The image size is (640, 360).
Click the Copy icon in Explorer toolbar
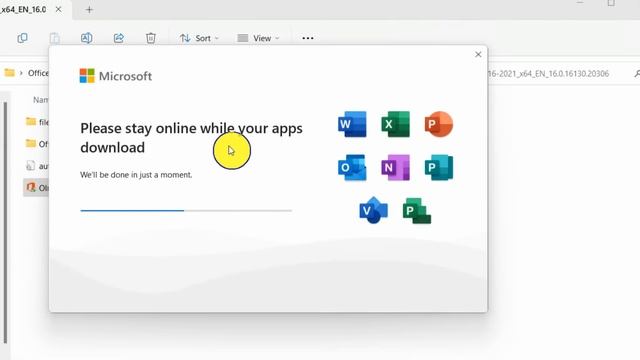tap(22, 38)
